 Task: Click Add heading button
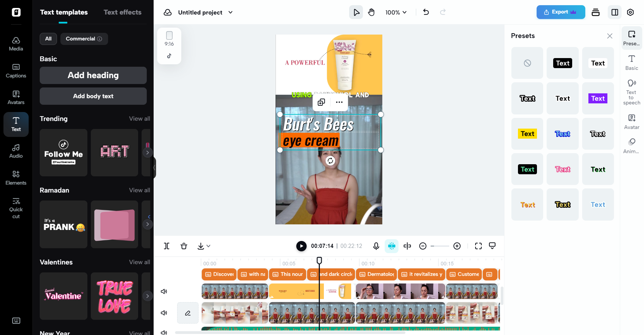coord(93,75)
